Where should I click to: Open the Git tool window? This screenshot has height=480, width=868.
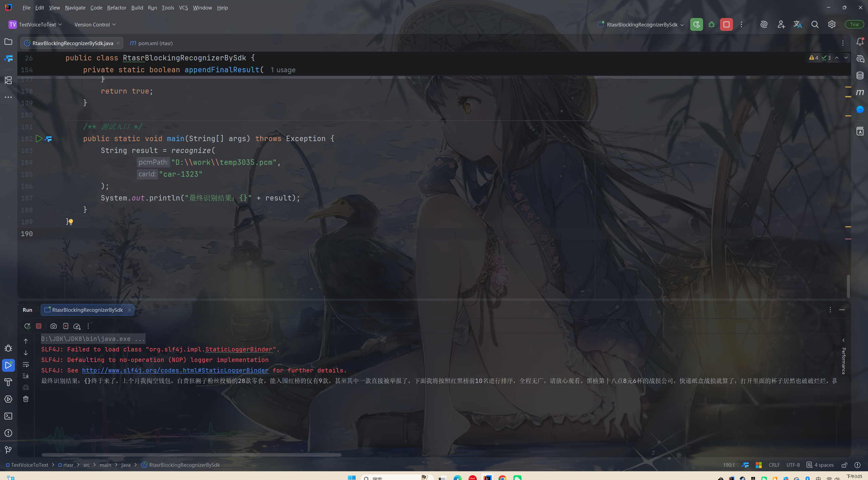pyautogui.click(x=8, y=450)
